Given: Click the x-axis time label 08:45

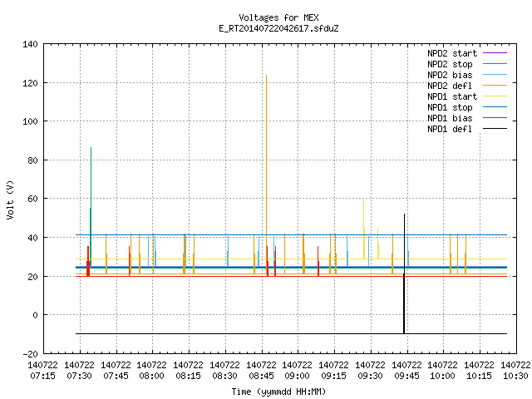Looking at the screenshot, I should (261, 377).
